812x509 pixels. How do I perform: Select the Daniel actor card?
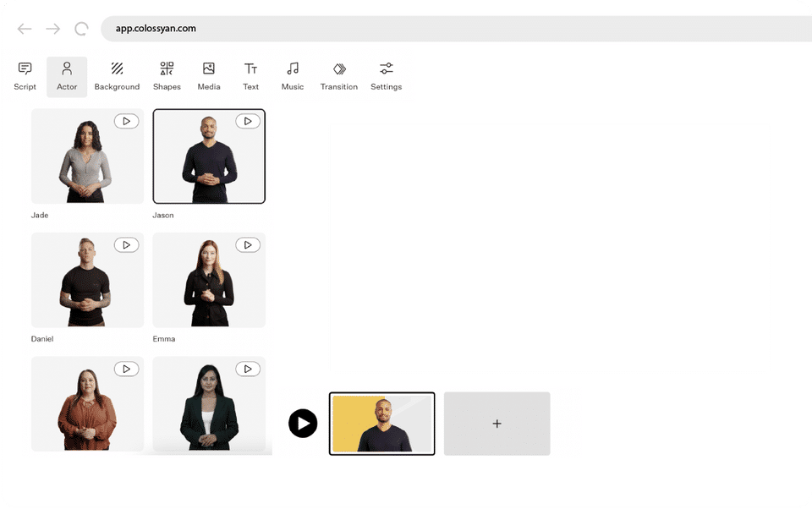tap(87, 280)
